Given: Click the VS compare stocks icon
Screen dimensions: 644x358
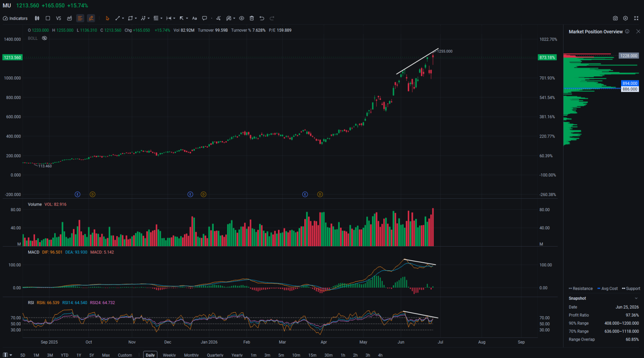Looking at the screenshot, I should click(59, 18).
